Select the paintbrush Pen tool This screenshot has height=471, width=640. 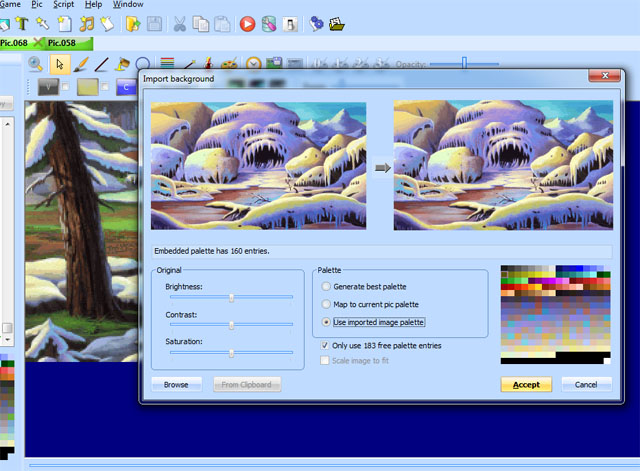pyautogui.click(x=81, y=64)
